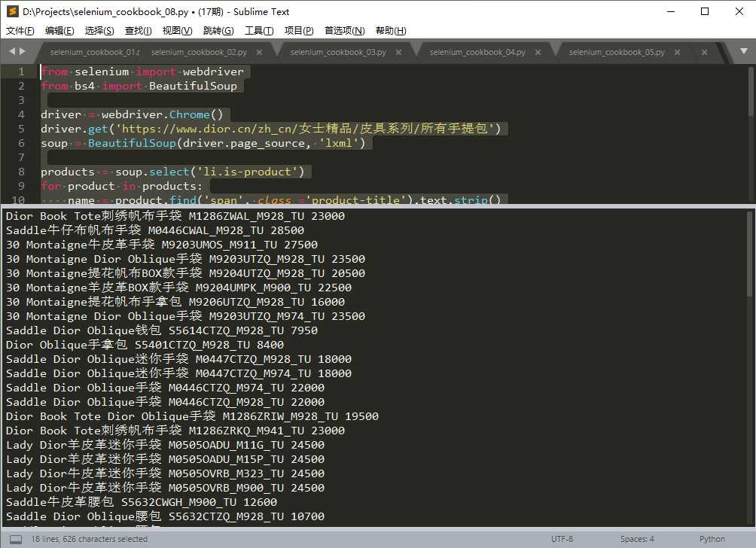Switch to selenium_cookbook_02.py tab

pyautogui.click(x=199, y=52)
